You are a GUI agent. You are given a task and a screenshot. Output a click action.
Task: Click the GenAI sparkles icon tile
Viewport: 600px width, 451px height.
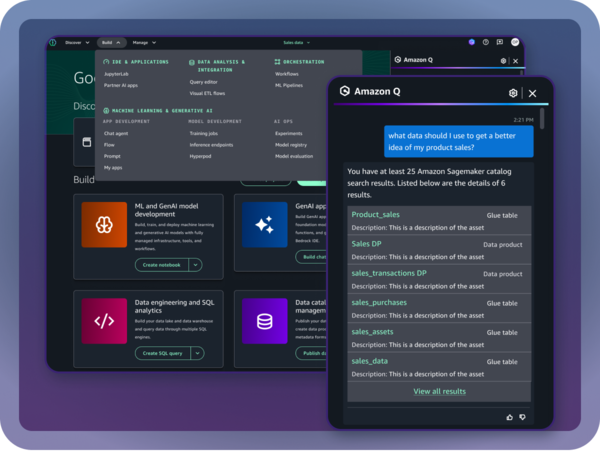(264, 225)
